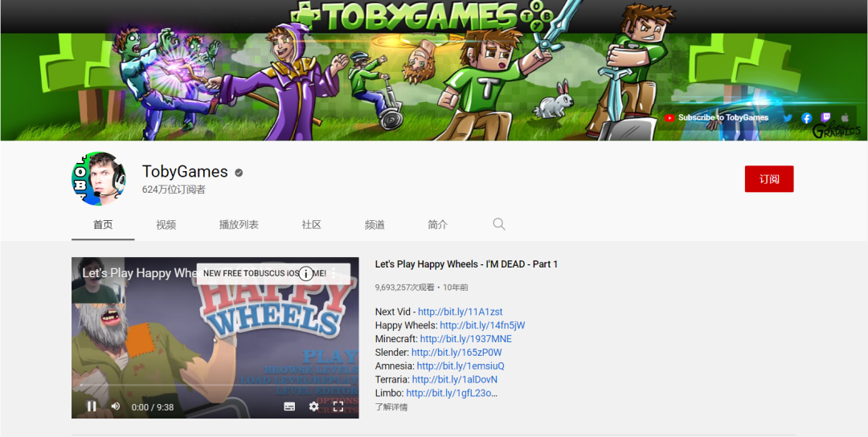Open the 播放列表 playlists tab
Viewport: 868px width, 437px height.
[239, 225]
